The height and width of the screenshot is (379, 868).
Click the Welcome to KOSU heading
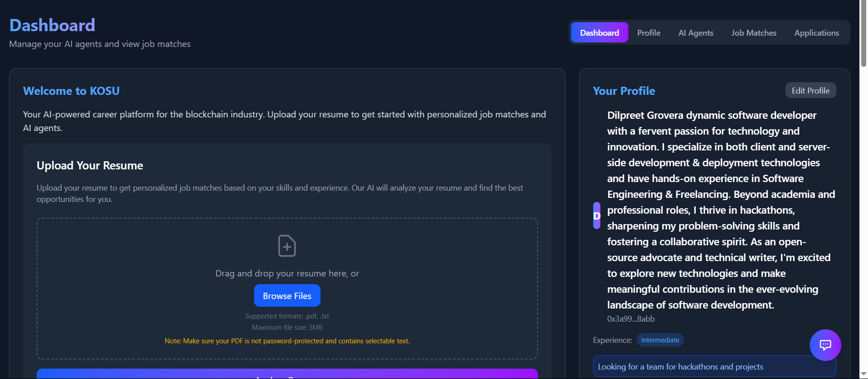coord(71,91)
